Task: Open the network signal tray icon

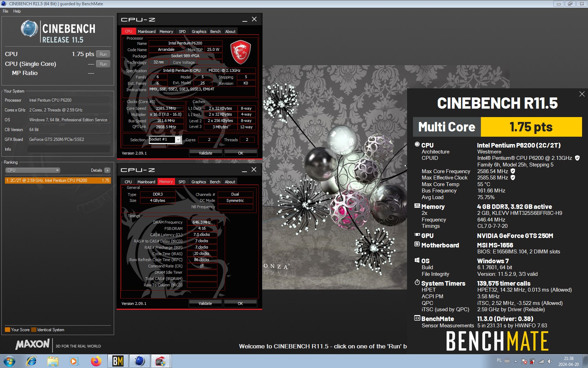Action: tap(541, 361)
